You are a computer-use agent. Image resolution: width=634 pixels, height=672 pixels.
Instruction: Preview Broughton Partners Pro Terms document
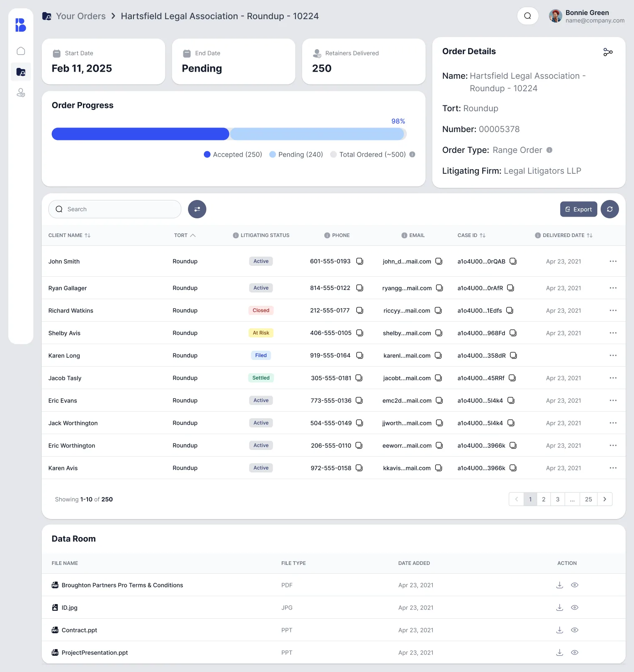coord(575,585)
